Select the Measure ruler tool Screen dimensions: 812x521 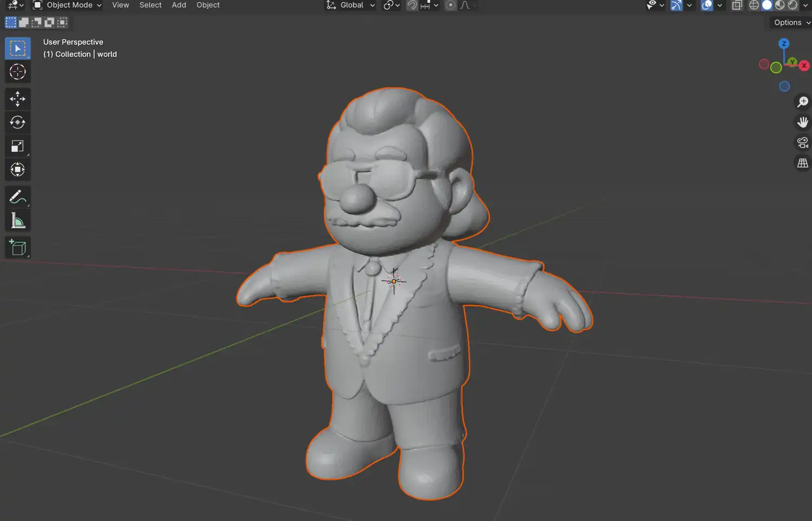[x=18, y=220]
